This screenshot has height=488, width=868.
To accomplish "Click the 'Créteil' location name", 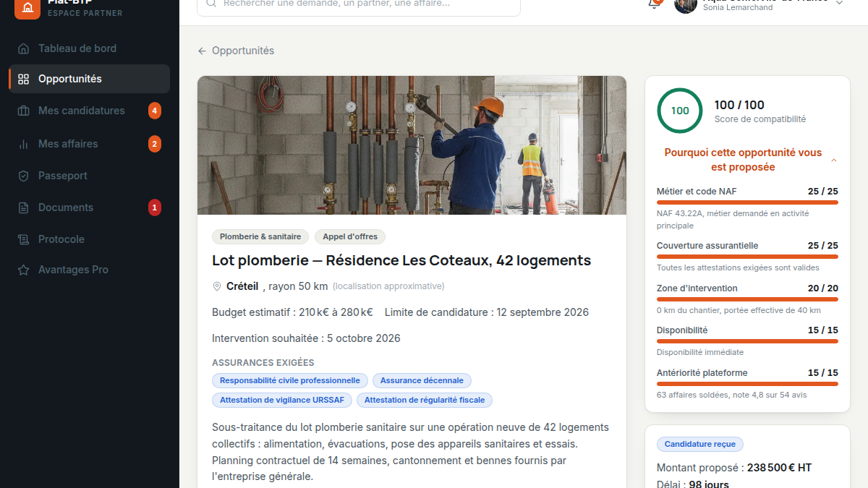I will click(x=242, y=286).
